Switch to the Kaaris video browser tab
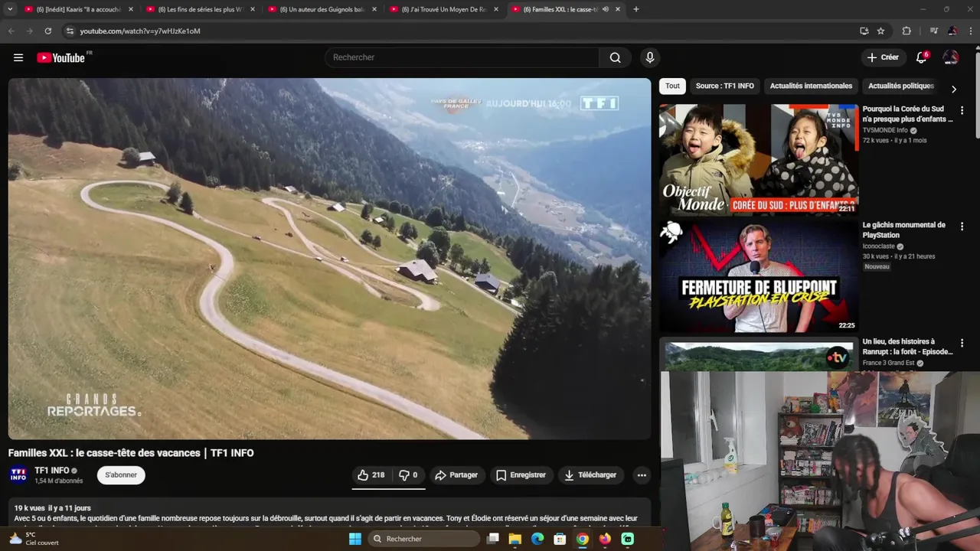The width and height of the screenshot is (980, 551). pyautogui.click(x=79, y=9)
